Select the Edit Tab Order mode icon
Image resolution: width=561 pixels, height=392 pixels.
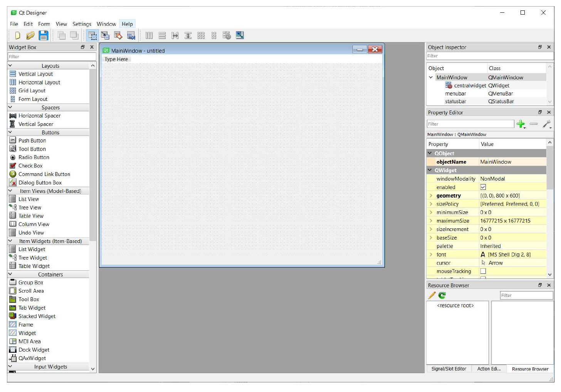131,35
